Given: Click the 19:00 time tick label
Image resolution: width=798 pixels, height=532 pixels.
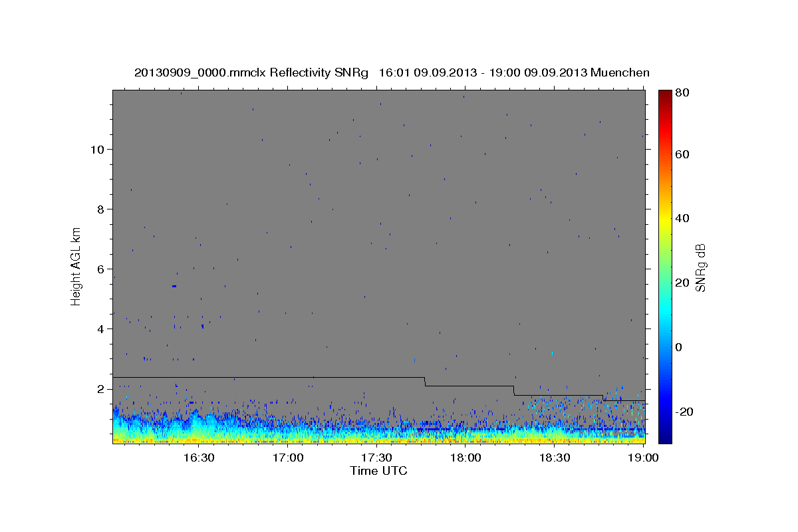Looking at the screenshot, I should click(644, 458).
